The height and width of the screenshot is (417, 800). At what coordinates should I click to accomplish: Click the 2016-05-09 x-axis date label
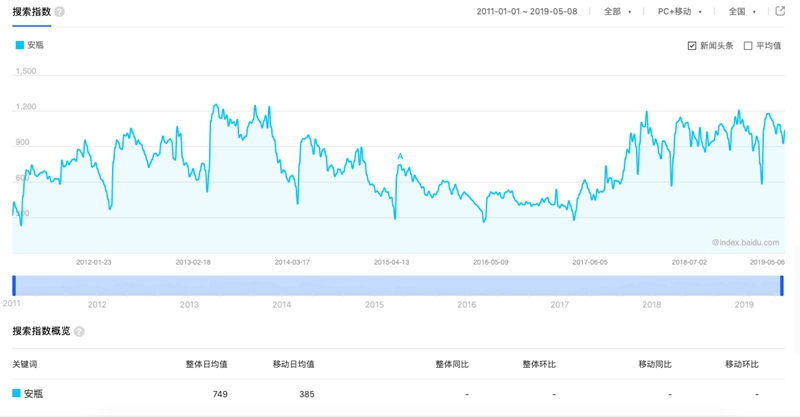[491, 262]
